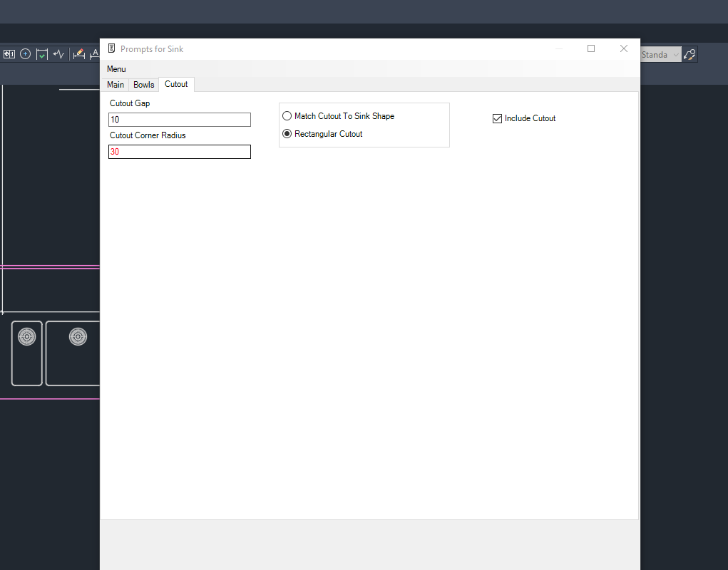Switch to the Bowls tab

click(x=143, y=84)
